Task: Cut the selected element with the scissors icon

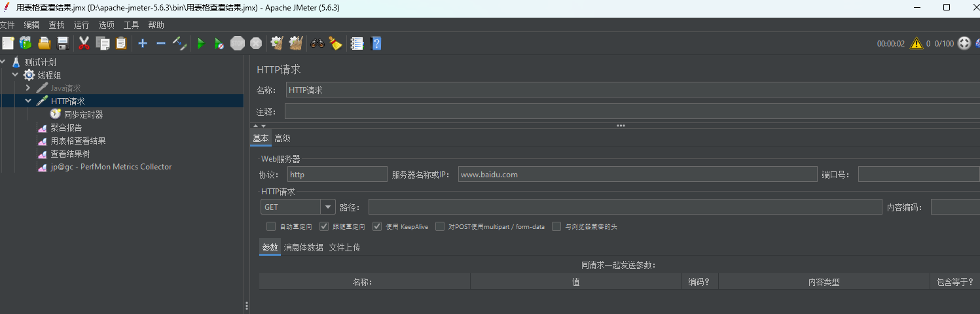Action: (84, 43)
